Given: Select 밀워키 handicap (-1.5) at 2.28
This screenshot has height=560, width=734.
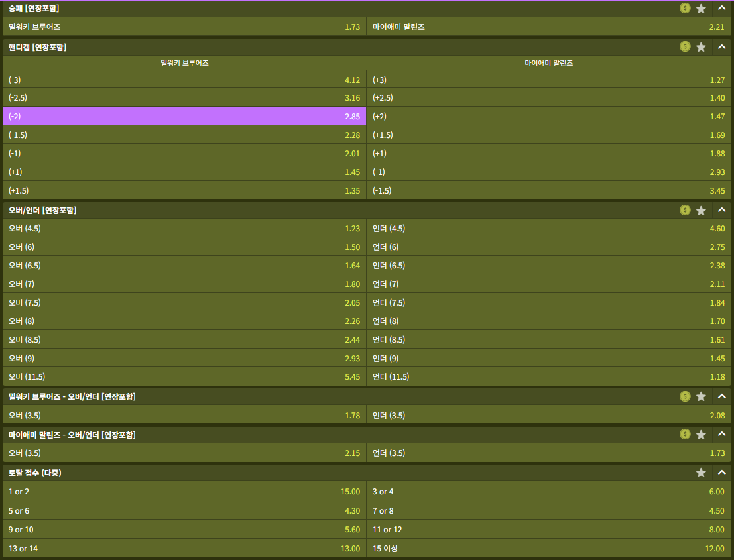Looking at the screenshot, I should pyautogui.click(x=184, y=135).
